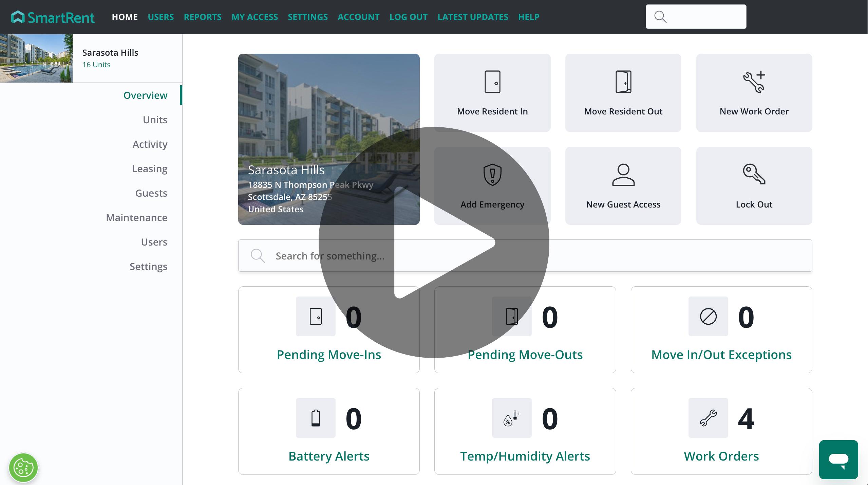Screen dimensions: 868x485
Task: Switch to the Units sidebar section
Action: pos(155,120)
